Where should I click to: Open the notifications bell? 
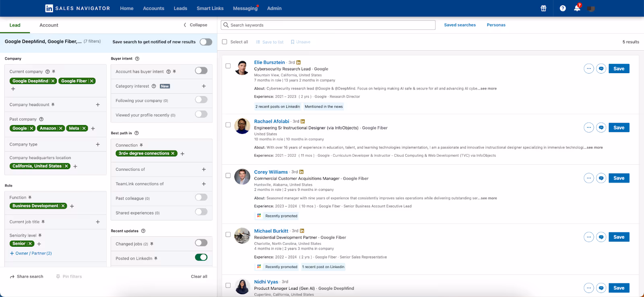(x=577, y=8)
